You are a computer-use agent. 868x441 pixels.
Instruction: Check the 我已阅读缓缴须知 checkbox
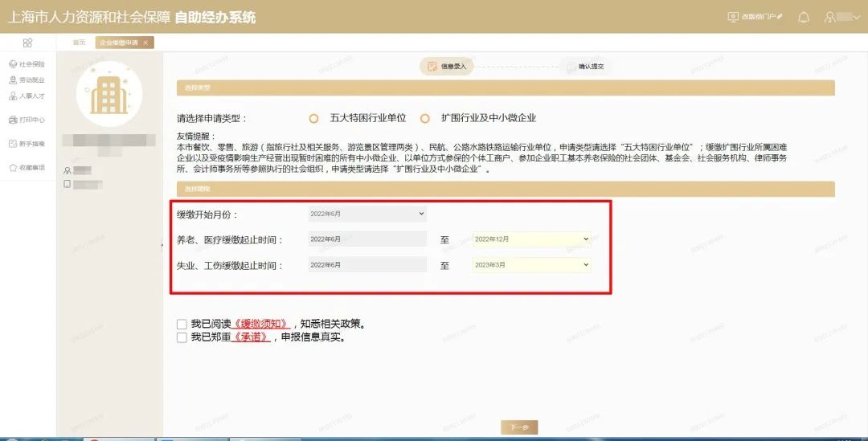click(x=182, y=325)
